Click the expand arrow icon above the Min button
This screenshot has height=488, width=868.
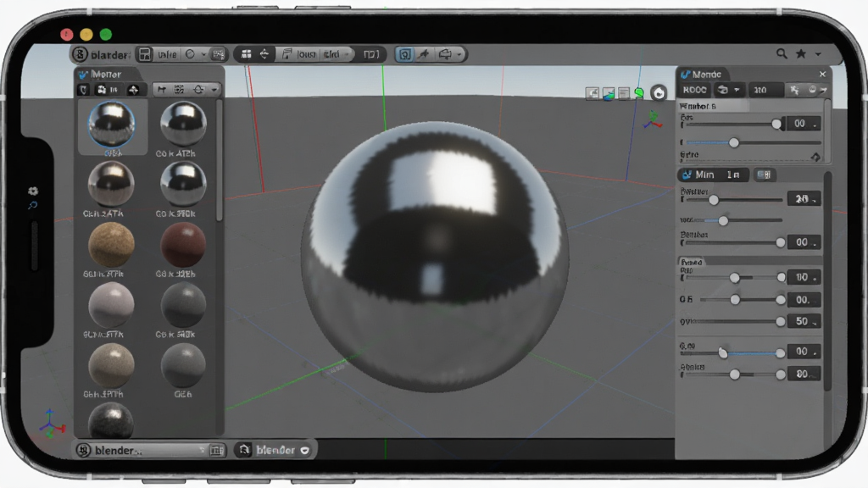coord(815,157)
